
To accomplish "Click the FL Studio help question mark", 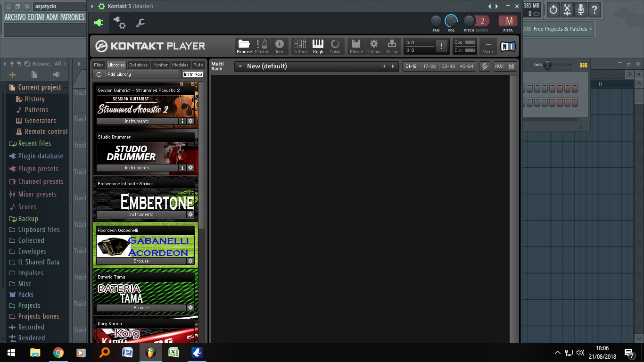I will [x=594, y=9].
